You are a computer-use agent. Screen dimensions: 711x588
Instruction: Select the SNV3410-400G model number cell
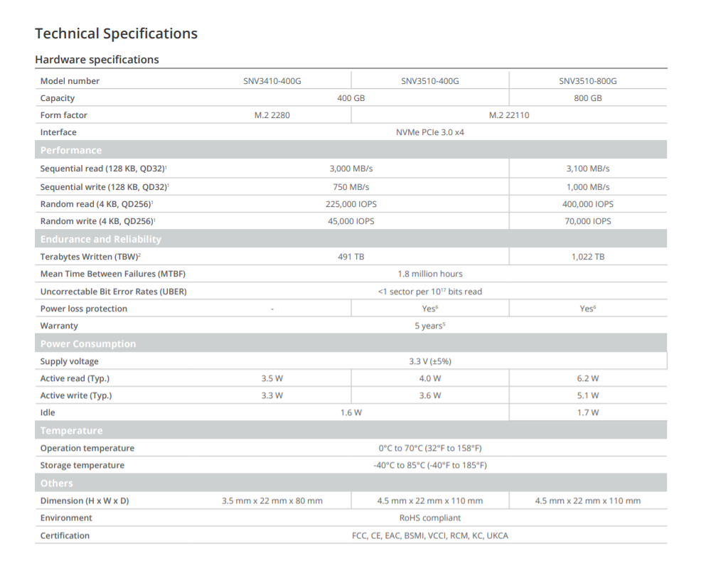pos(272,81)
